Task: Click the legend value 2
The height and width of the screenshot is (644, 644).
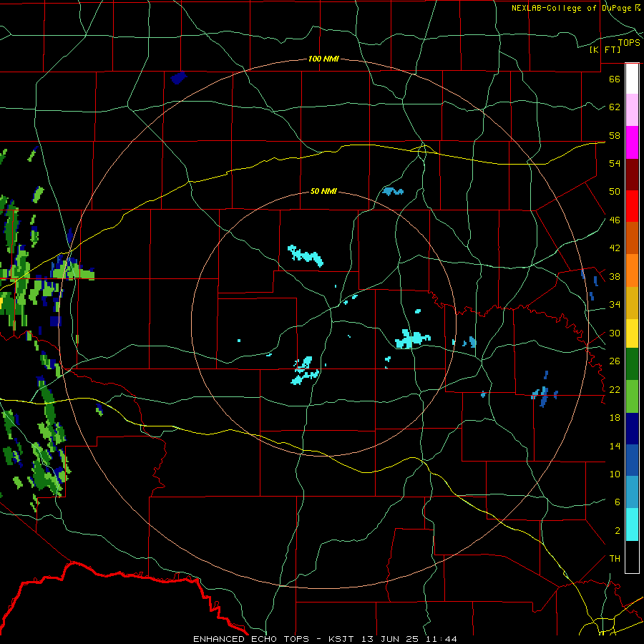Action: pyautogui.click(x=617, y=531)
